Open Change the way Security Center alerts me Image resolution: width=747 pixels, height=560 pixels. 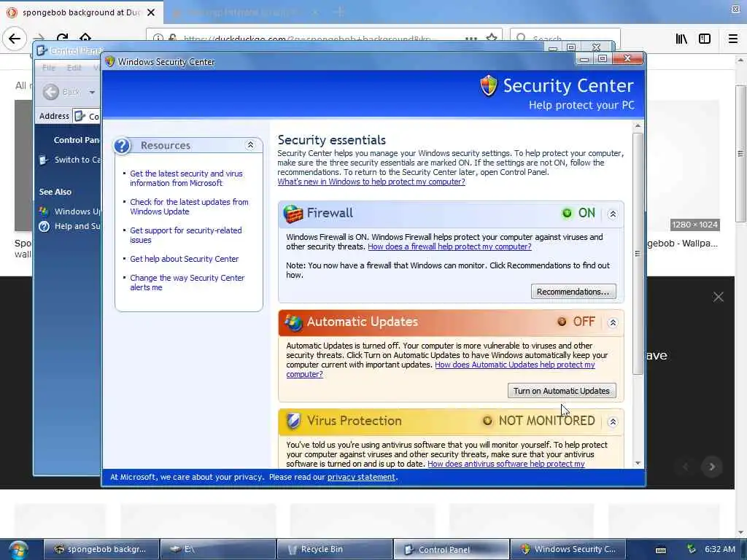tap(187, 282)
